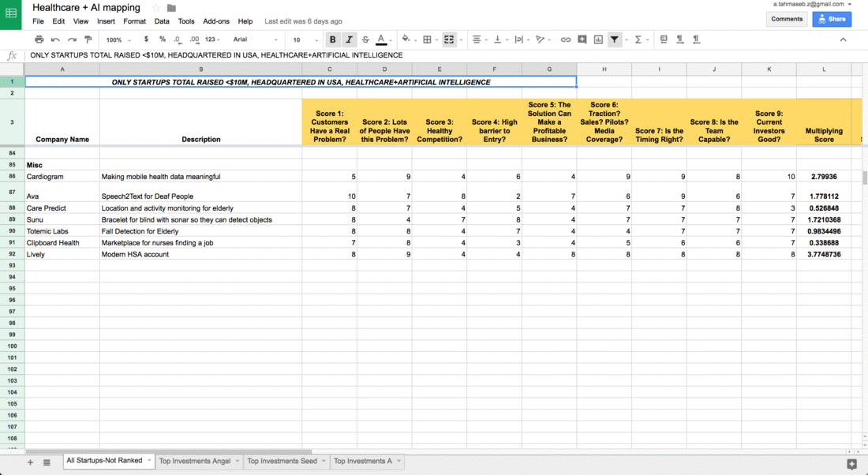This screenshot has width=868, height=475.
Task: Insert a chart
Action: click(x=598, y=39)
